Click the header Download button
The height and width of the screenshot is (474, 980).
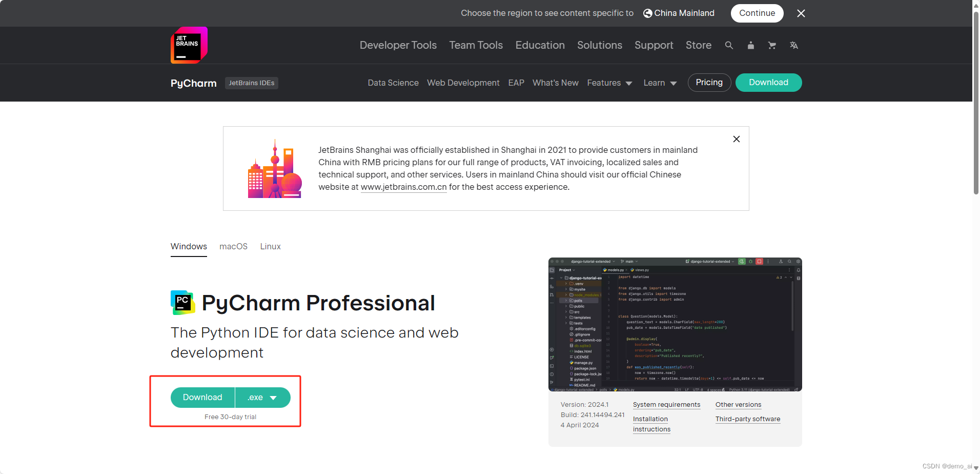pyautogui.click(x=769, y=83)
